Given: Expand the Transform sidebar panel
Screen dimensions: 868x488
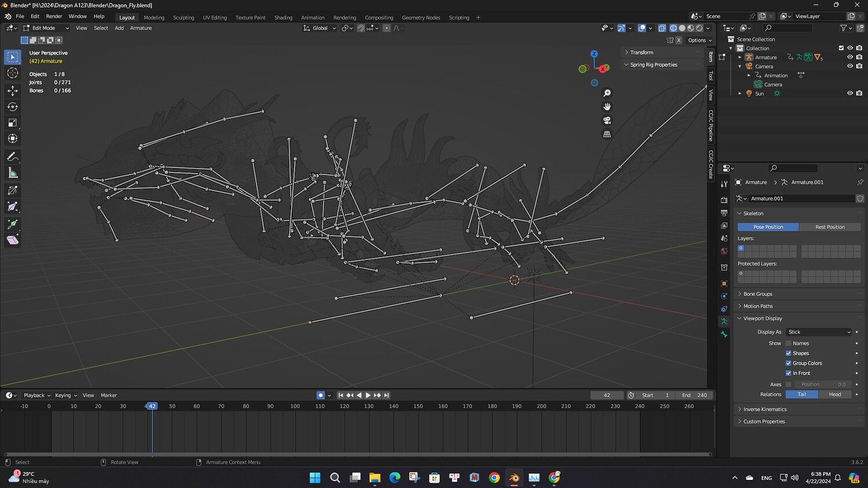Looking at the screenshot, I should coord(663,52).
